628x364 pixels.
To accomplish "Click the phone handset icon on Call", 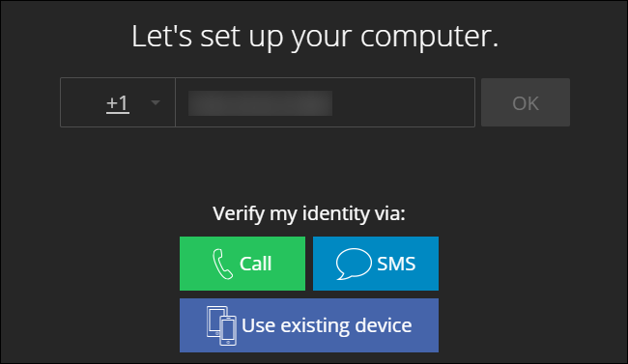I will coord(222,264).
